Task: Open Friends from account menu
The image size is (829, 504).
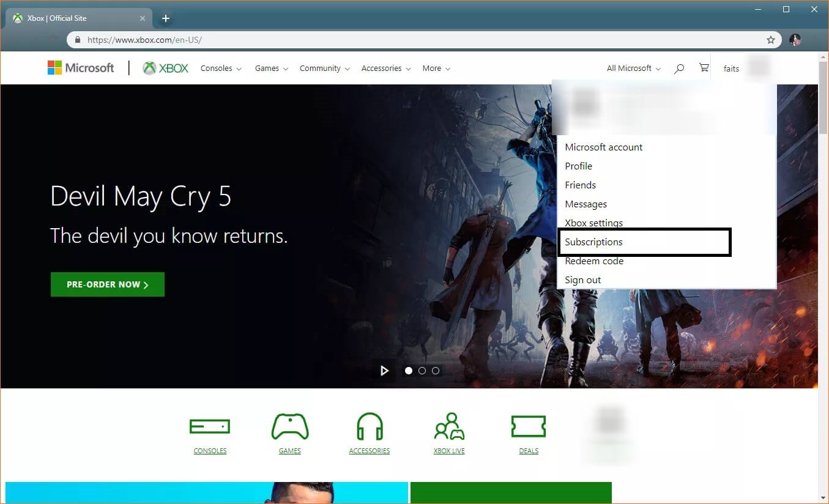Action: coord(581,185)
